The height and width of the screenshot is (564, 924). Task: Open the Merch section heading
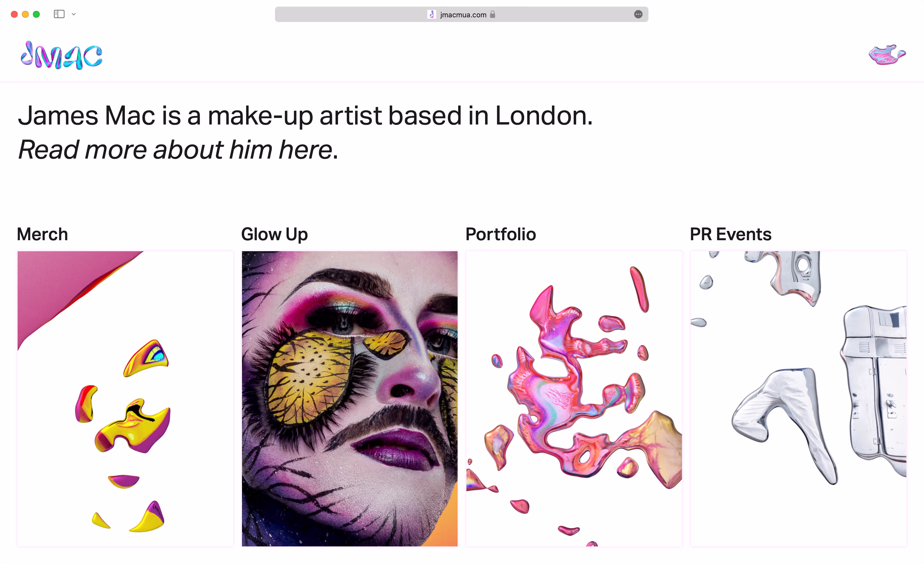coord(42,234)
